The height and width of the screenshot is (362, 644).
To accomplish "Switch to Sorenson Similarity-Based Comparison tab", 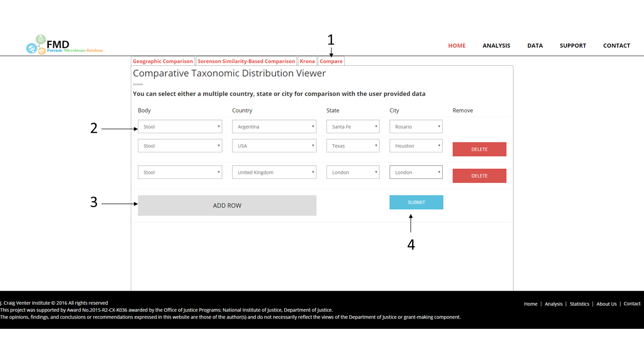I will (x=246, y=61).
